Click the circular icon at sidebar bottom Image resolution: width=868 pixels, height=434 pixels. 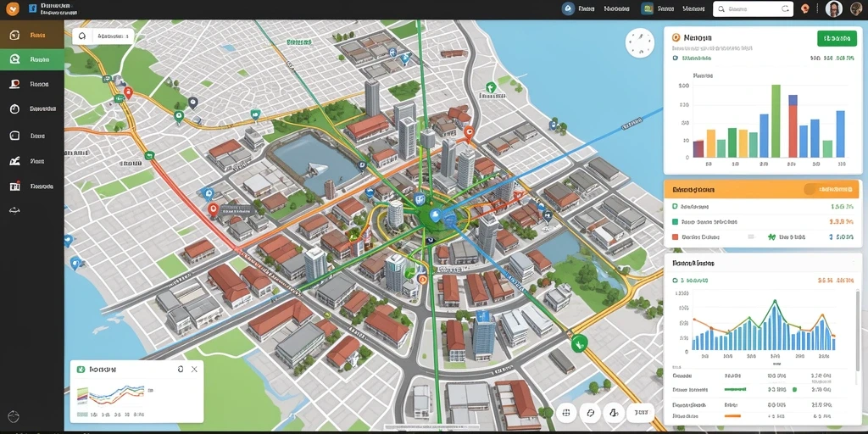(x=14, y=416)
